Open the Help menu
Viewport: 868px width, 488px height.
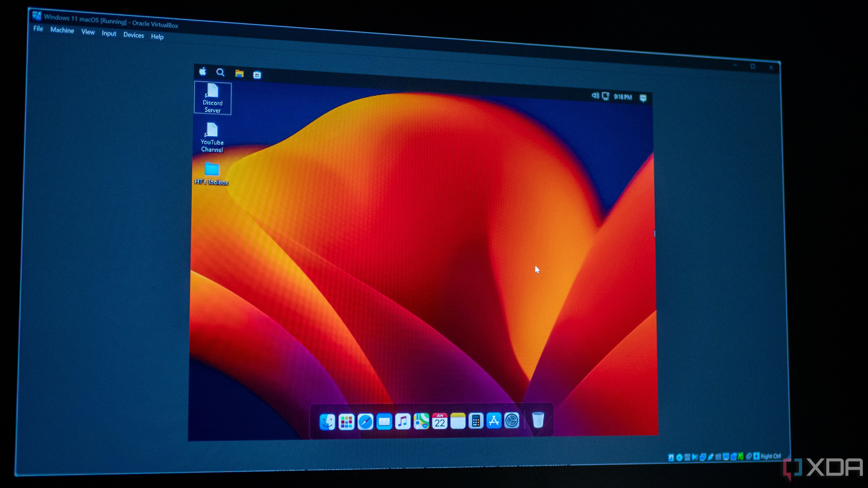[157, 37]
